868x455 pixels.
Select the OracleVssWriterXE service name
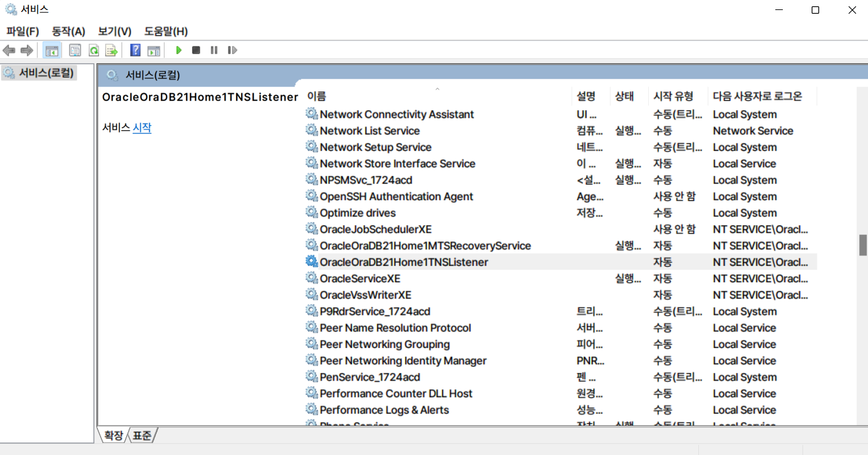(366, 295)
